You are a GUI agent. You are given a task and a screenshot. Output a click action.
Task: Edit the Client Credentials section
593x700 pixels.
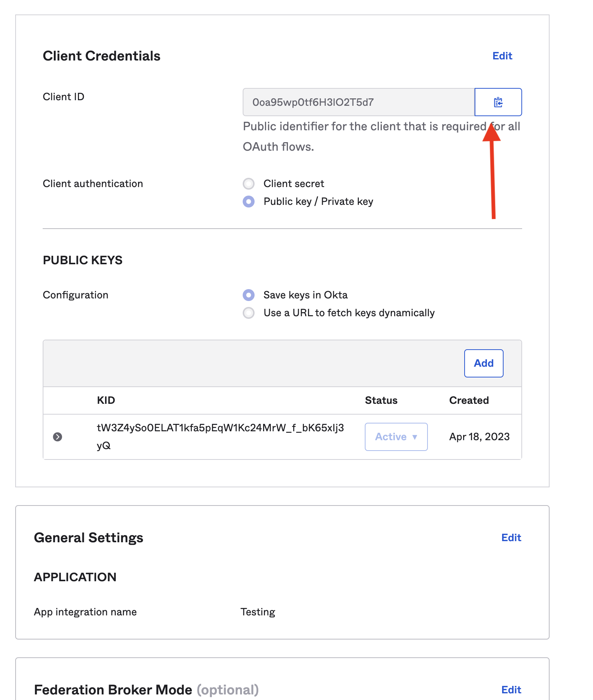(x=502, y=56)
